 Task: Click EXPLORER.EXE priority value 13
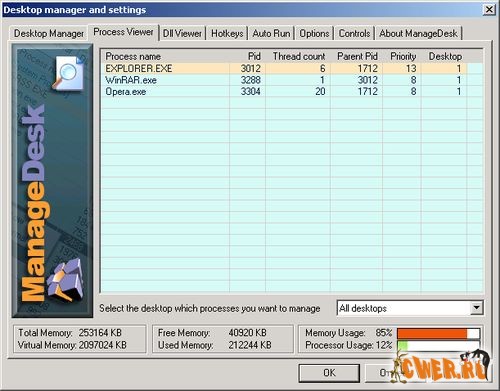pos(411,68)
